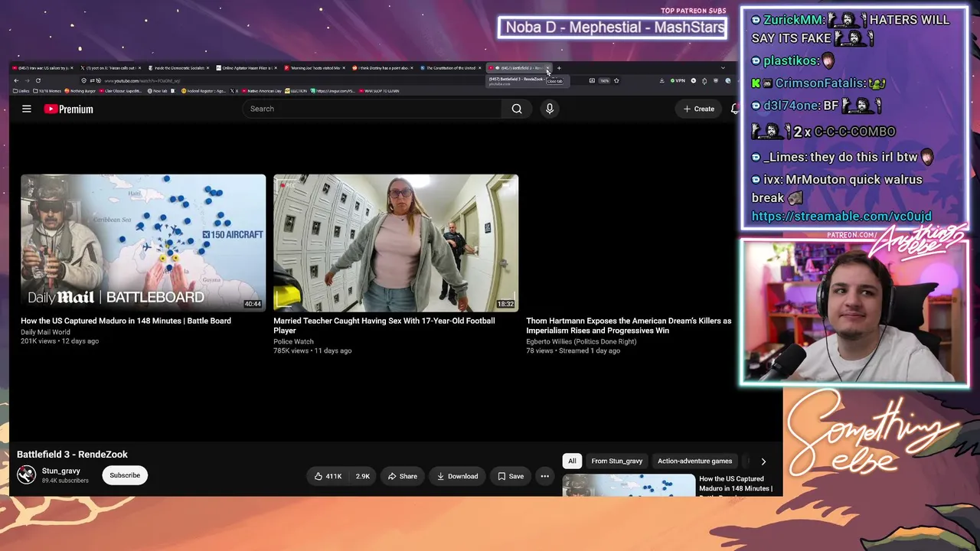Image resolution: width=980 pixels, height=551 pixels.
Task: Open the sidebar Maduro video thumbnail
Action: pyautogui.click(x=629, y=485)
